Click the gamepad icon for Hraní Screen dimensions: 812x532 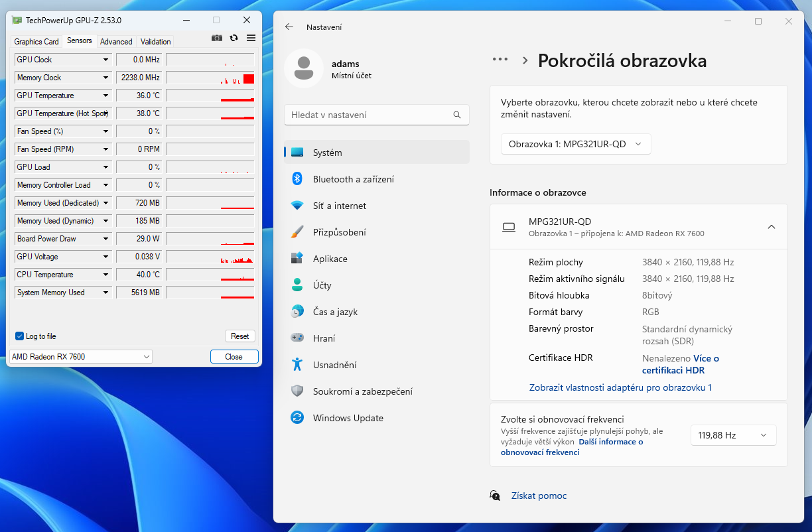(x=297, y=338)
